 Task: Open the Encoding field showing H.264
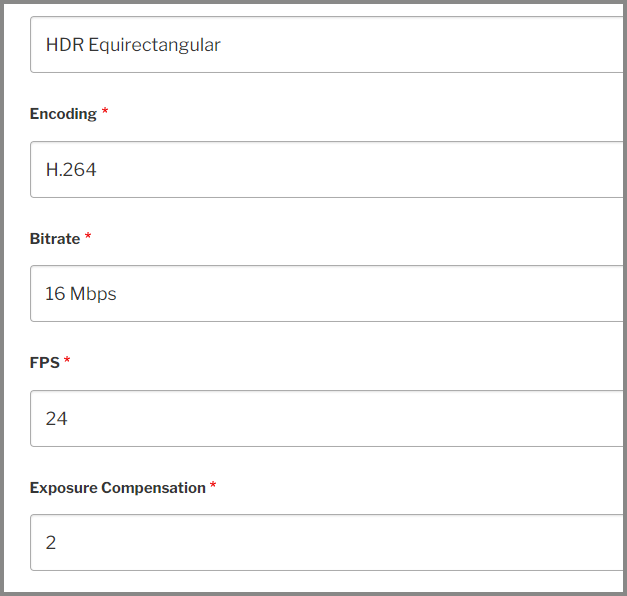(327, 169)
